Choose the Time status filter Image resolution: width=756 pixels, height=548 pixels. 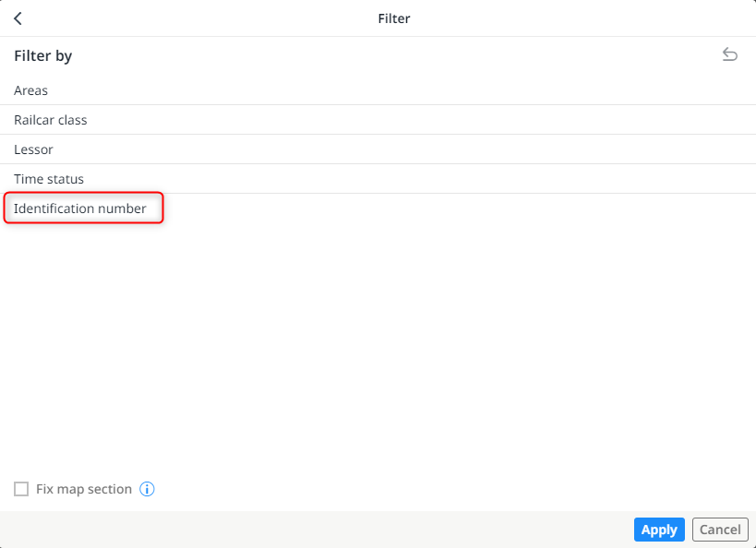[x=378, y=179]
